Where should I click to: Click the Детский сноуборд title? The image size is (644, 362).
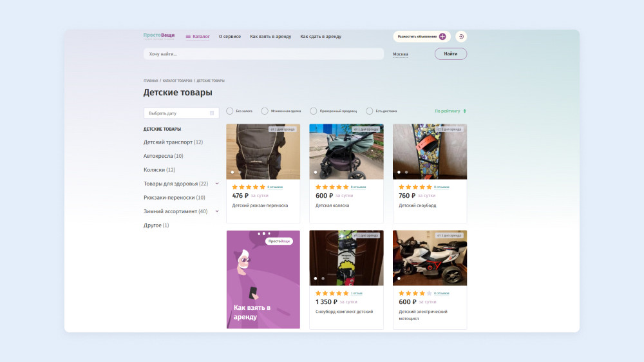tap(418, 205)
